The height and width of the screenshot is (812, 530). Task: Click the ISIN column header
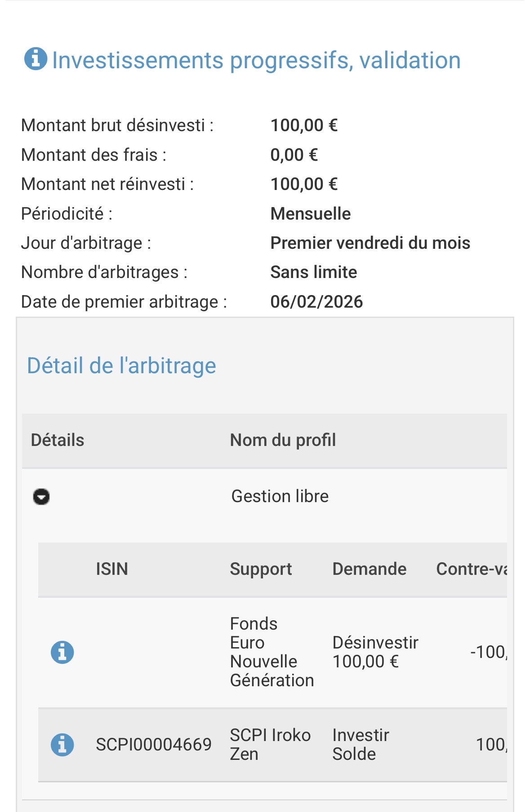pyautogui.click(x=112, y=569)
